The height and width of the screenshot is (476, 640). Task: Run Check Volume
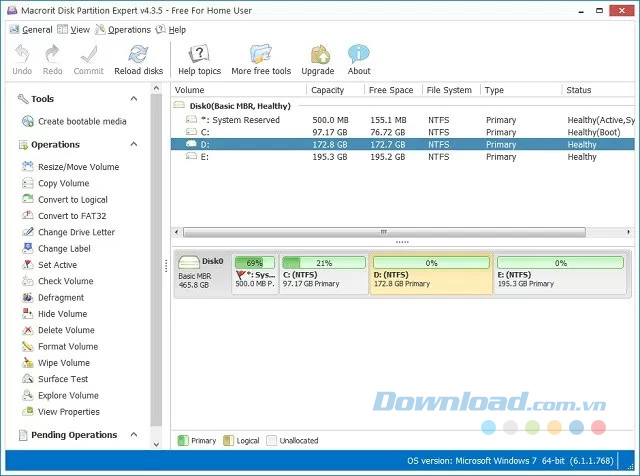(x=58, y=281)
